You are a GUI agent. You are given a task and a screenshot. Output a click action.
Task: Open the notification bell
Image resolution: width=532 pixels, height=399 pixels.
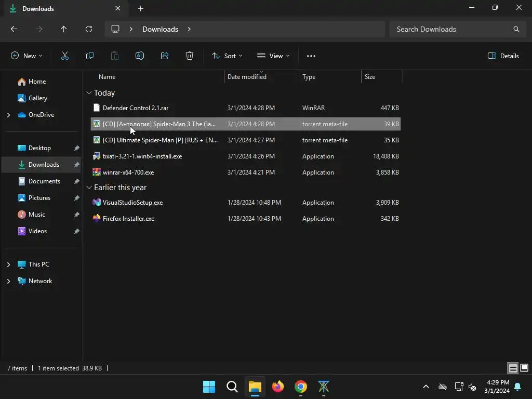click(x=518, y=387)
